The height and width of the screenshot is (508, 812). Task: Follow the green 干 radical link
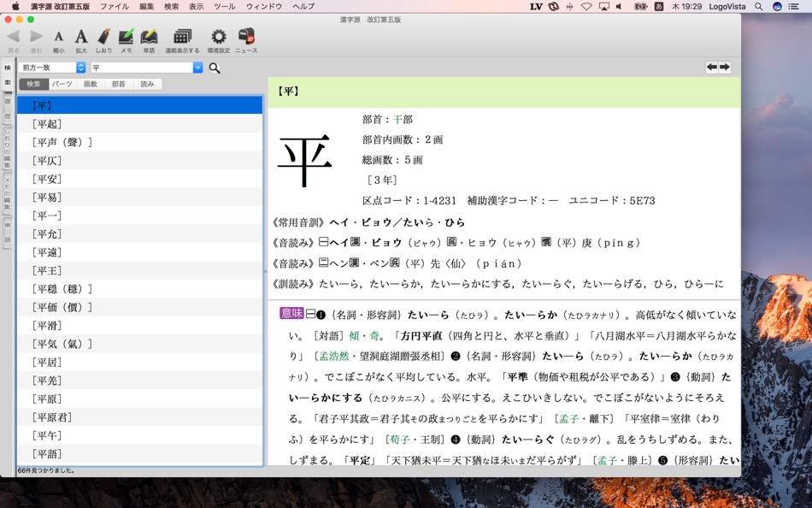(x=397, y=120)
